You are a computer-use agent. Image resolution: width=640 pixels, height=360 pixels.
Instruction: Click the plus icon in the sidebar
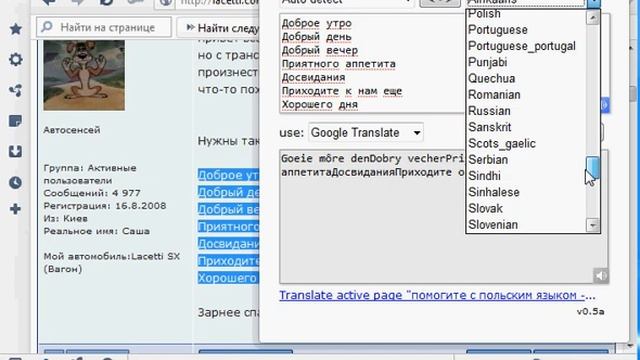point(16,209)
